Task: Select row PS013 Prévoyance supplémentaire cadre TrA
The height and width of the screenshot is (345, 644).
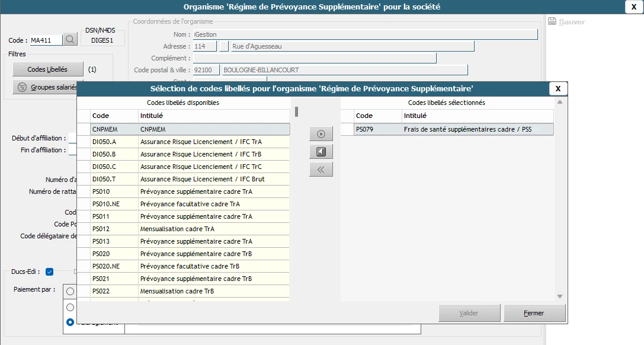Action: (190, 241)
